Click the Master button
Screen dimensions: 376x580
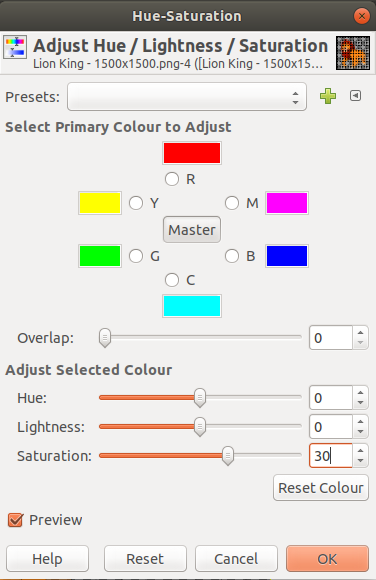click(192, 230)
